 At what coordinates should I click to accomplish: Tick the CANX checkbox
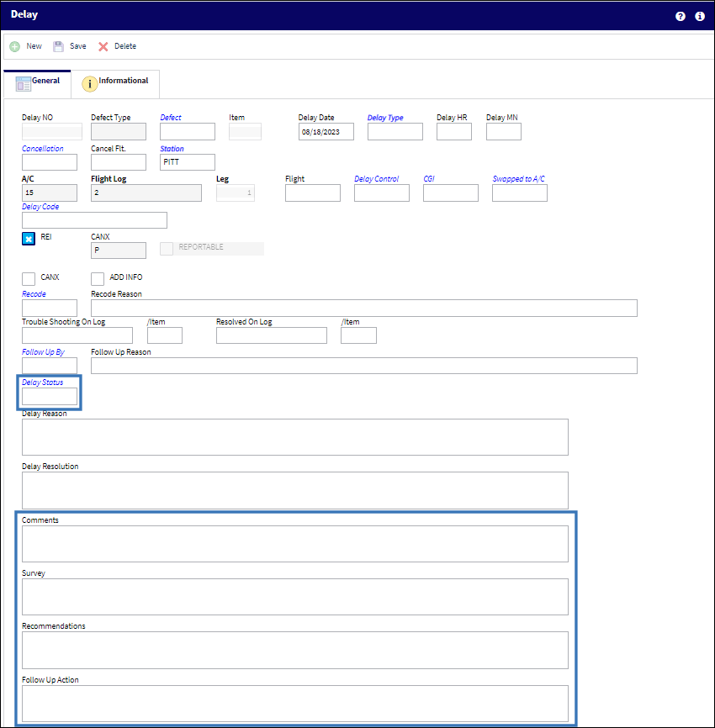[x=29, y=278]
